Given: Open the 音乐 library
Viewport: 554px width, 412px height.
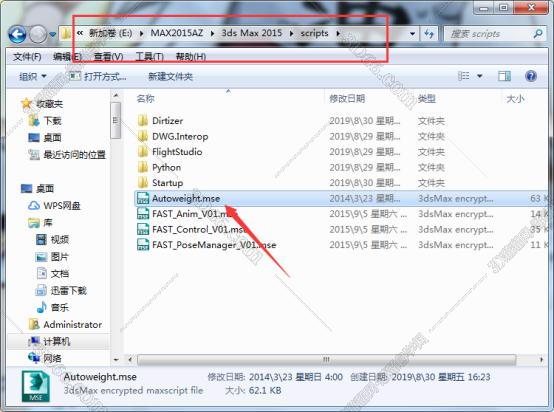Looking at the screenshot, I should 60,307.
